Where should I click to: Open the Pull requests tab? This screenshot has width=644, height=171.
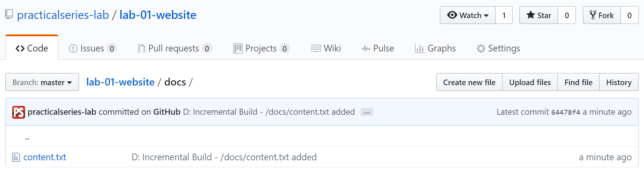click(175, 48)
